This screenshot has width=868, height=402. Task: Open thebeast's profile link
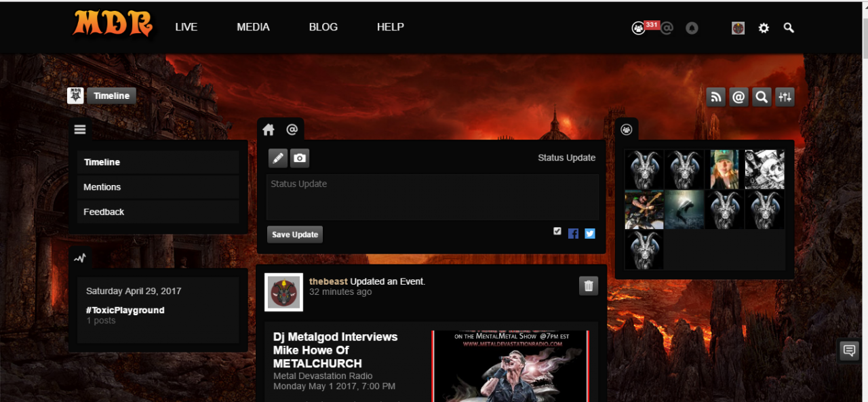click(328, 281)
